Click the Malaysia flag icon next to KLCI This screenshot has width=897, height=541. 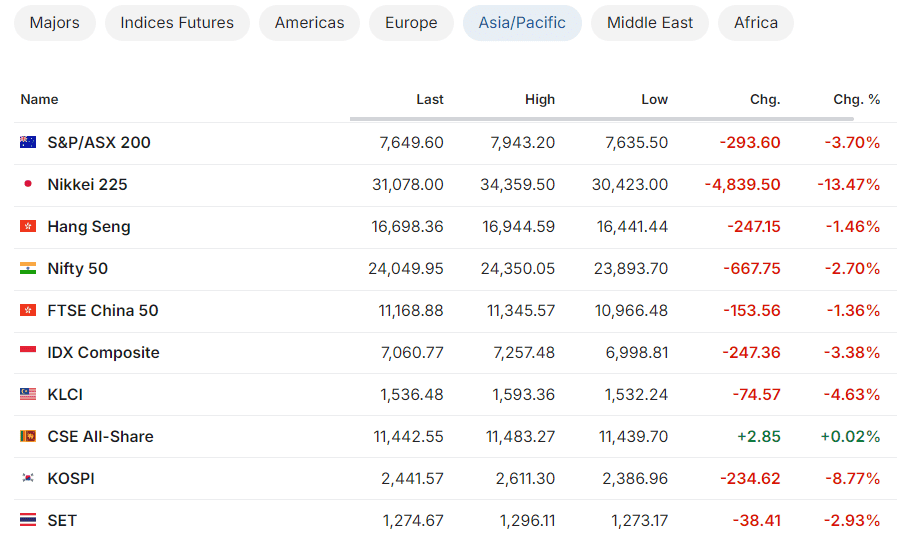[28, 394]
